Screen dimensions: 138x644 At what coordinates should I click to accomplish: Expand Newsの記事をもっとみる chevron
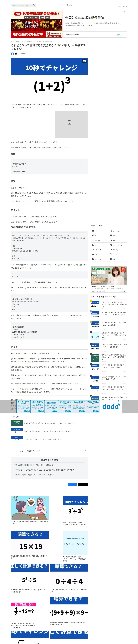(85, 451)
